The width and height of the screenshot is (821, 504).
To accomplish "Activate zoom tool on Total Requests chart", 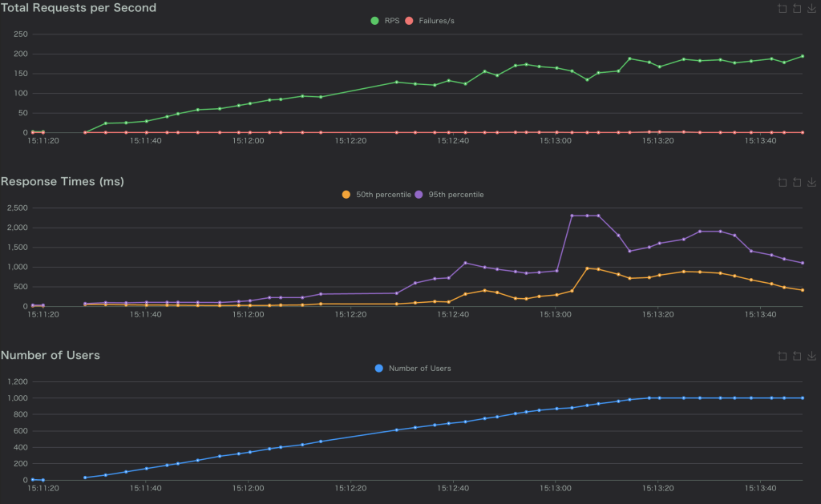I will pyautogui.click(x=782, y=9).
